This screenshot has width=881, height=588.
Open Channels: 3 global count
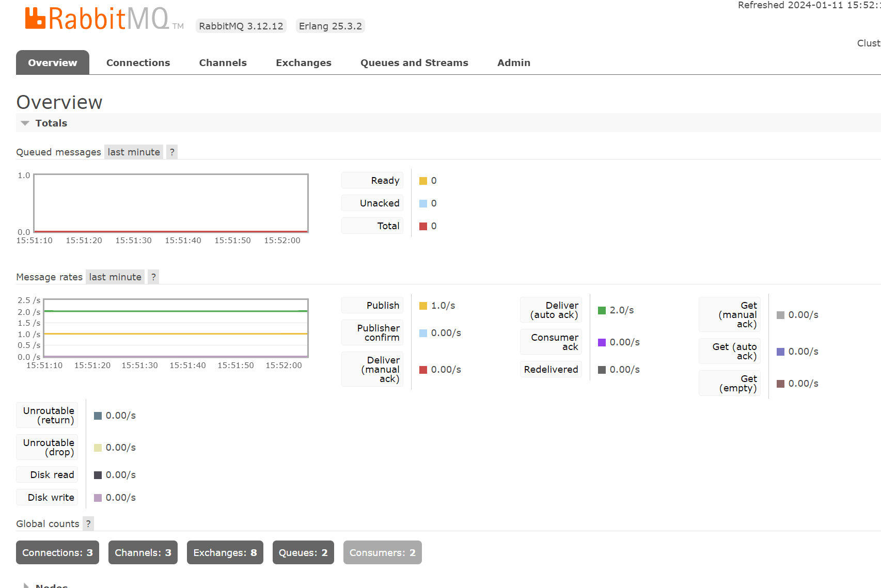tap(143, 552)
